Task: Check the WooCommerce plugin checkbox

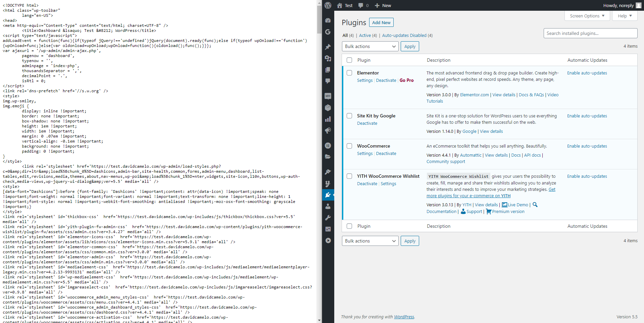Action: pos(349,146)
